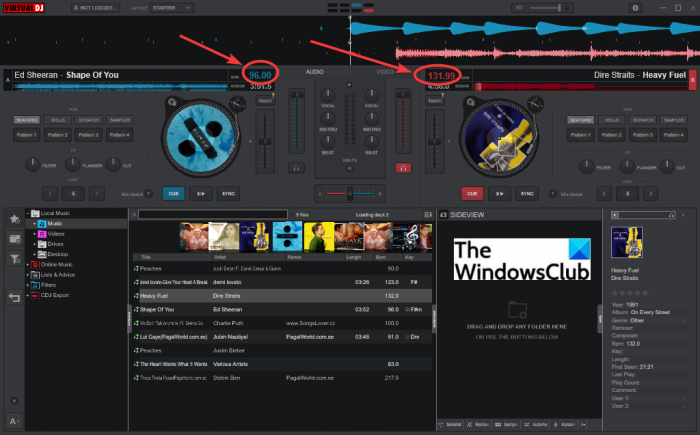Expand the Drives tree node
Image resolution: width=700 pixels, height=435 pixels.
(35, 244)
